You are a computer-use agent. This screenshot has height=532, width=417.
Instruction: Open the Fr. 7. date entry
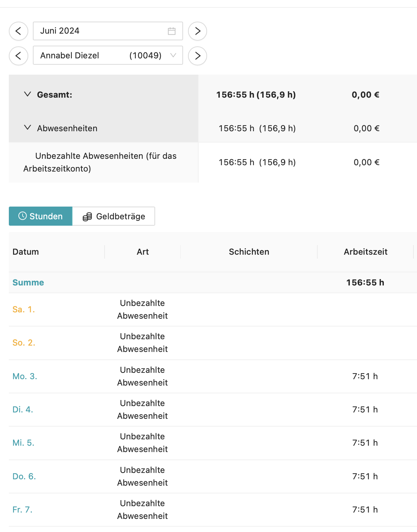tap(22, 510)
